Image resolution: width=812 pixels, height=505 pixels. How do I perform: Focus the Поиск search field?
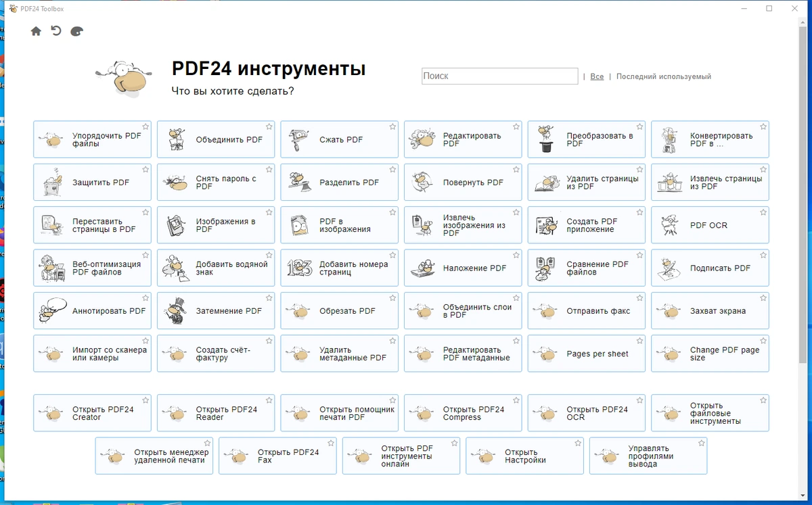pos(499,76)
